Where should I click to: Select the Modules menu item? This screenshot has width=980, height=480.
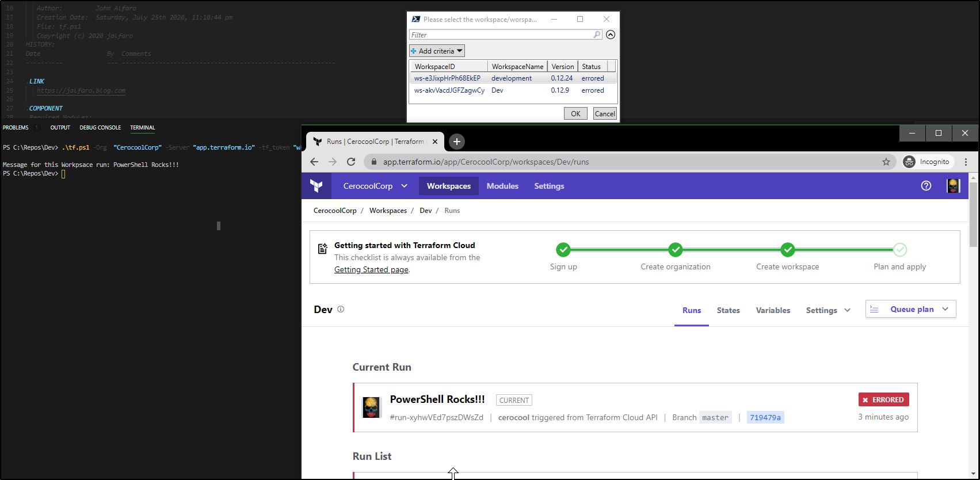coord(502,186)
